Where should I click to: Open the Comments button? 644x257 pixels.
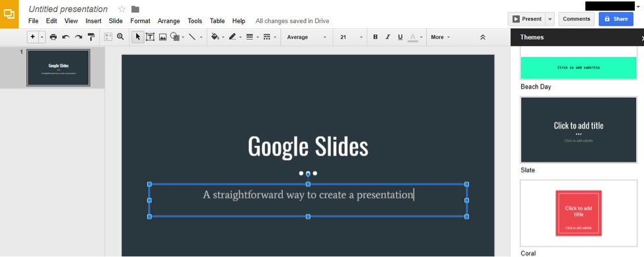click(x=576, y=19)
